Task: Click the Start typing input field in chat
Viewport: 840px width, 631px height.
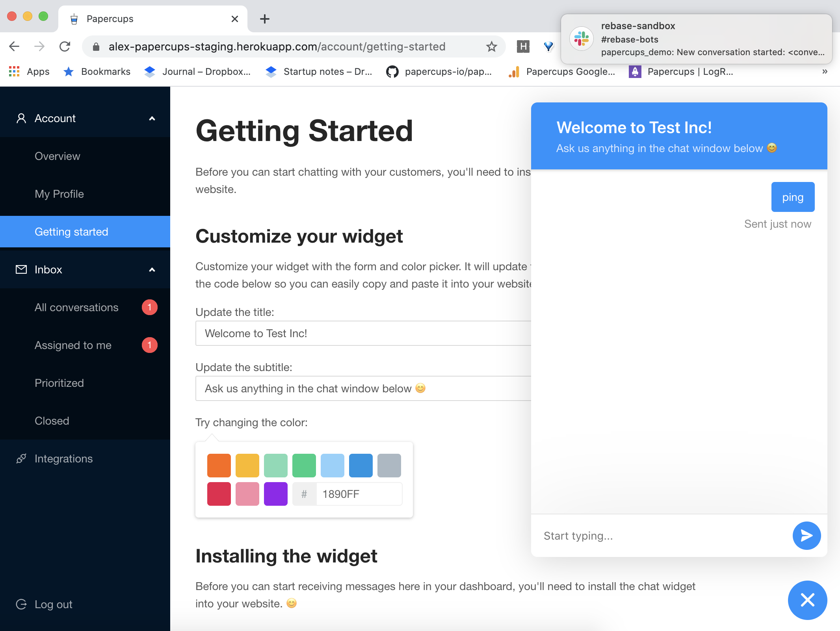Action: 663,535
